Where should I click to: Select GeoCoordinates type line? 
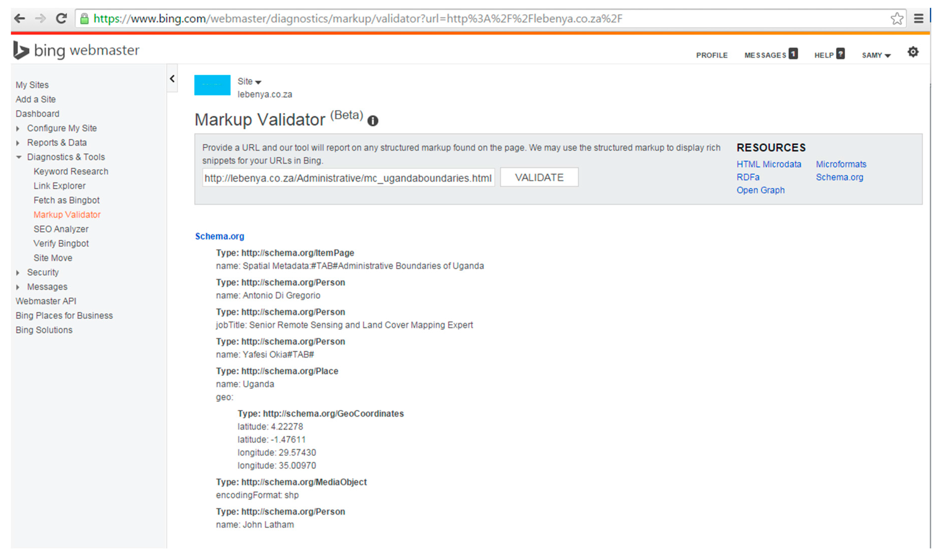coord(320,414)
